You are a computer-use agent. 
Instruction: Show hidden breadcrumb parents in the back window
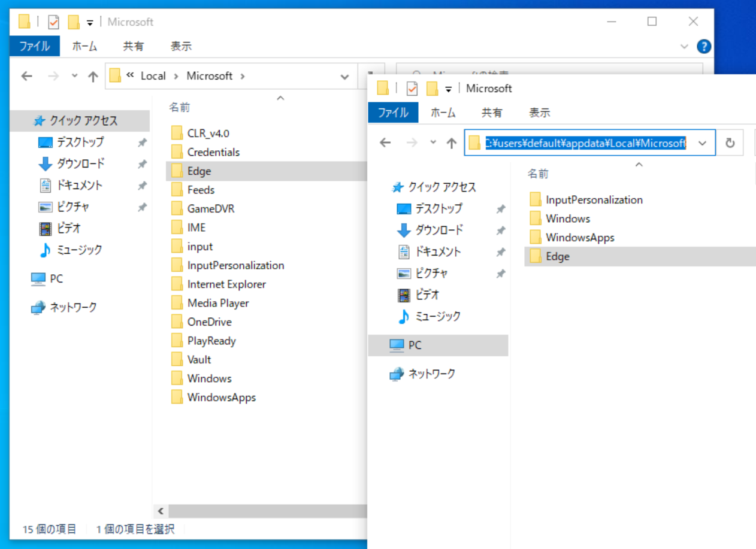[x=130, y=75]
